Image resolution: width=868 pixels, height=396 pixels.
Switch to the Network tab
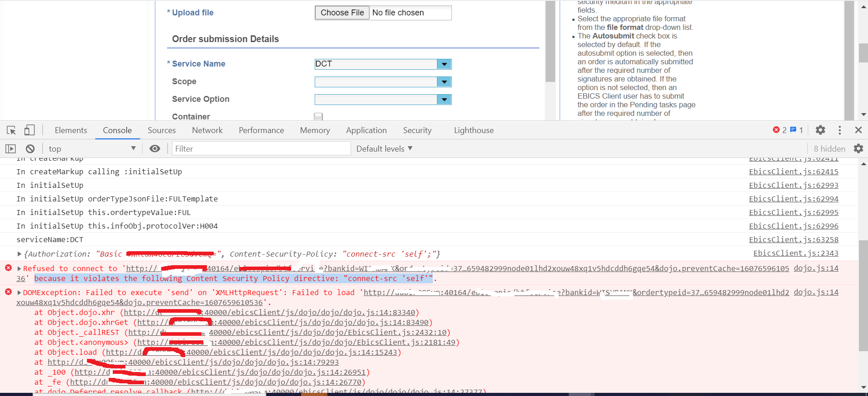click(x=207, y=130)
